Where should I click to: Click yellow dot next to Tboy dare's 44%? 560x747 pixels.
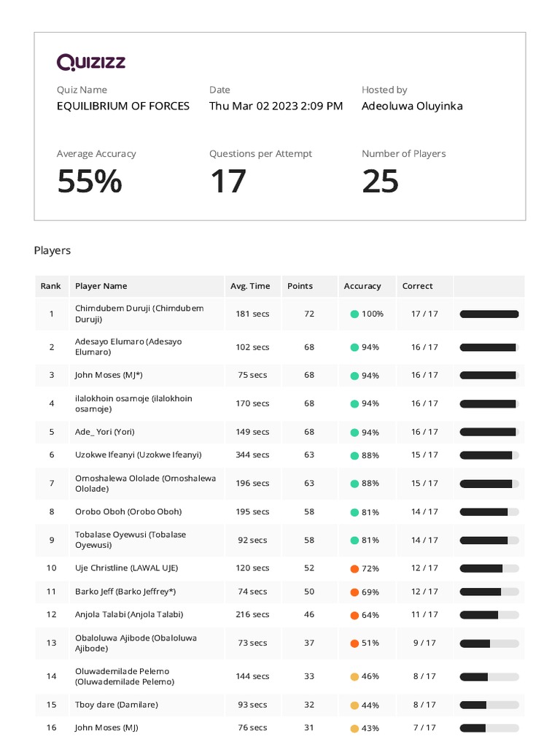[354, 705]
